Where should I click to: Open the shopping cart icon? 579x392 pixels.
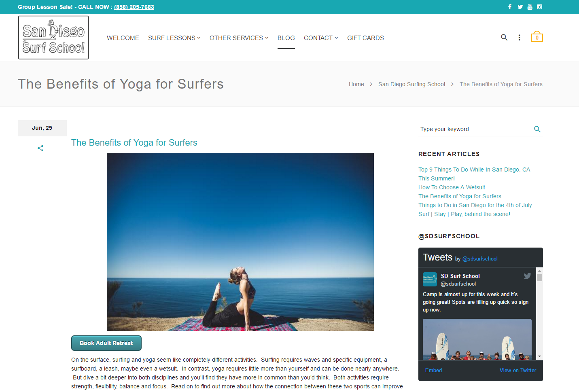tap(537, 37)
